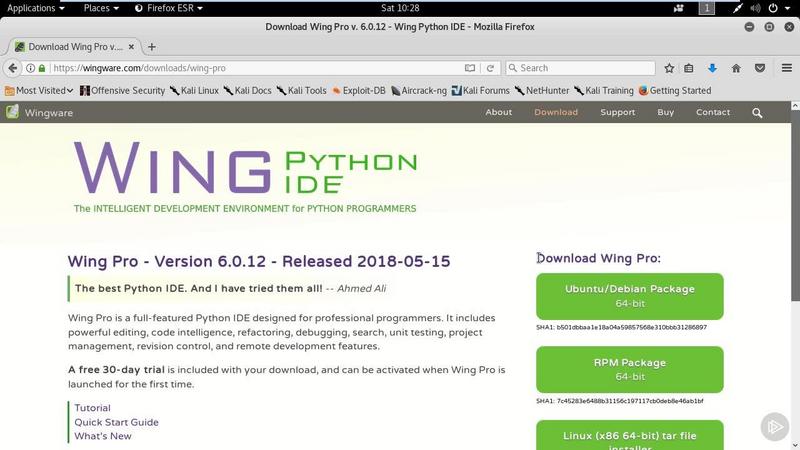Expand the Most Visited bookmarks folder

pyautogui.click(x=39, y=91)
